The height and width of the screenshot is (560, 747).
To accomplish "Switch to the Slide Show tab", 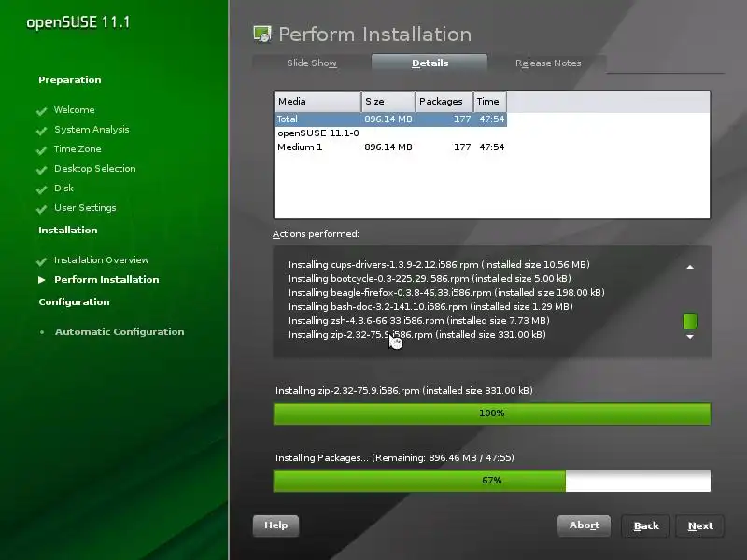I will [x=312, y=63].
